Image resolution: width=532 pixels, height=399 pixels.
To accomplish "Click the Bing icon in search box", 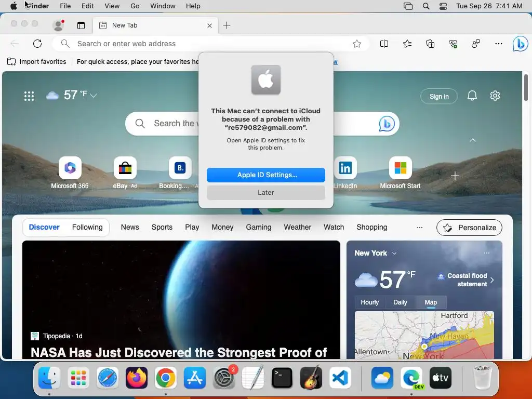I will point(387,124).
